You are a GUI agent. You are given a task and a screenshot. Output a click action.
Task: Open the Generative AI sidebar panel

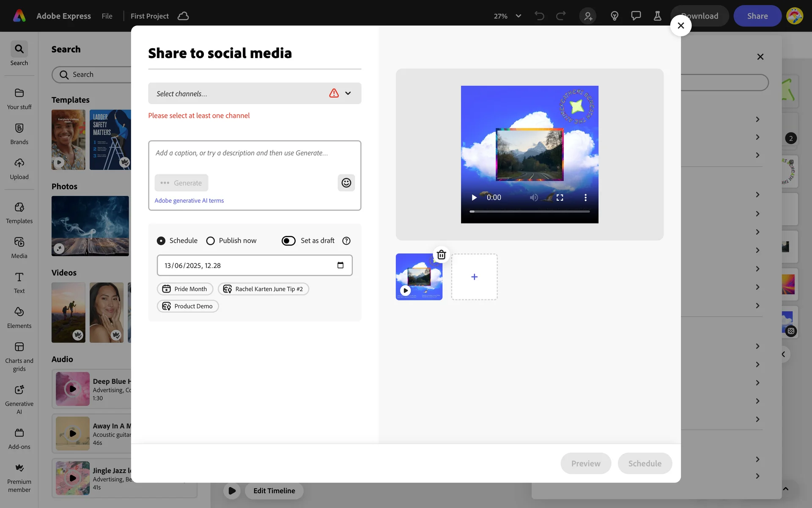coord(19,399)
